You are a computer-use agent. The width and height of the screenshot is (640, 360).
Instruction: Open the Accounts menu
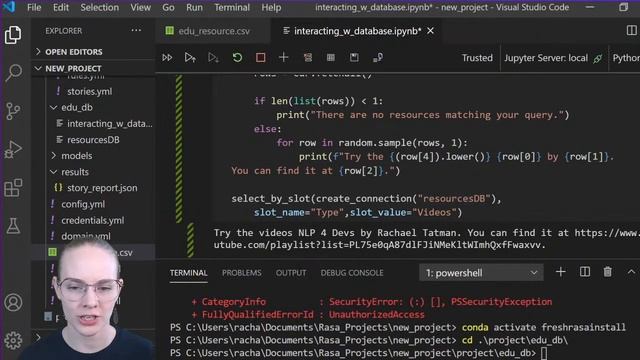(13, 302)
